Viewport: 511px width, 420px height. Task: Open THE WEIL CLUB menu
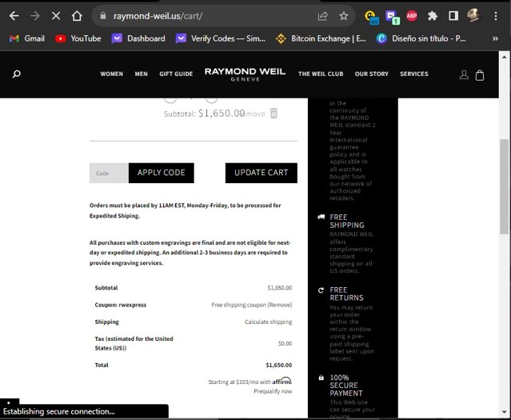click(x=321, y=74)
